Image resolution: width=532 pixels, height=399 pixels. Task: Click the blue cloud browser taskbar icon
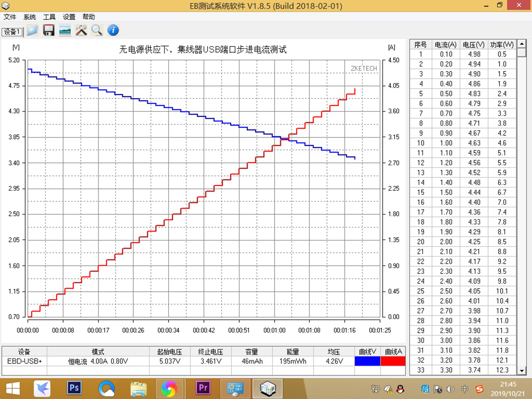106,388
